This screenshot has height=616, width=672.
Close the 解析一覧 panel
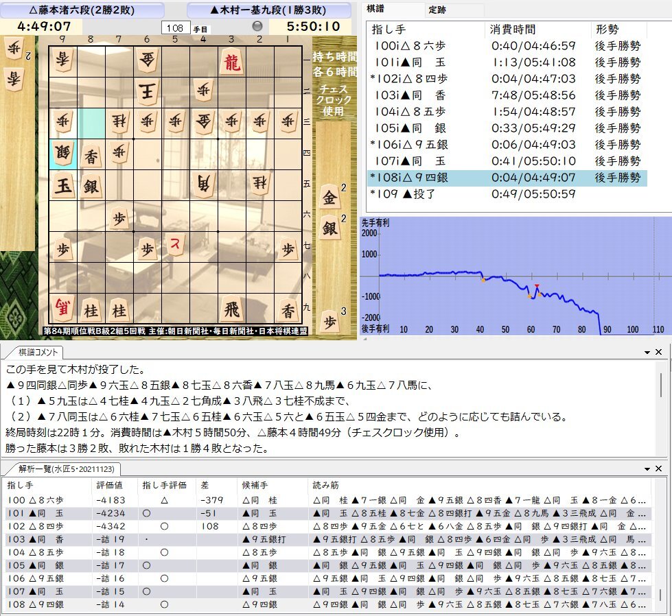[x=659, y=469]
